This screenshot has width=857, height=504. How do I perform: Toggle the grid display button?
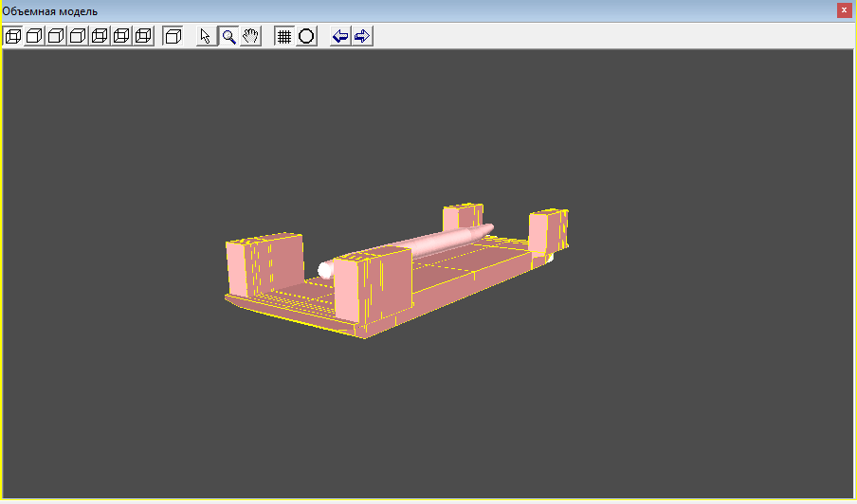(x=284, y=36)
